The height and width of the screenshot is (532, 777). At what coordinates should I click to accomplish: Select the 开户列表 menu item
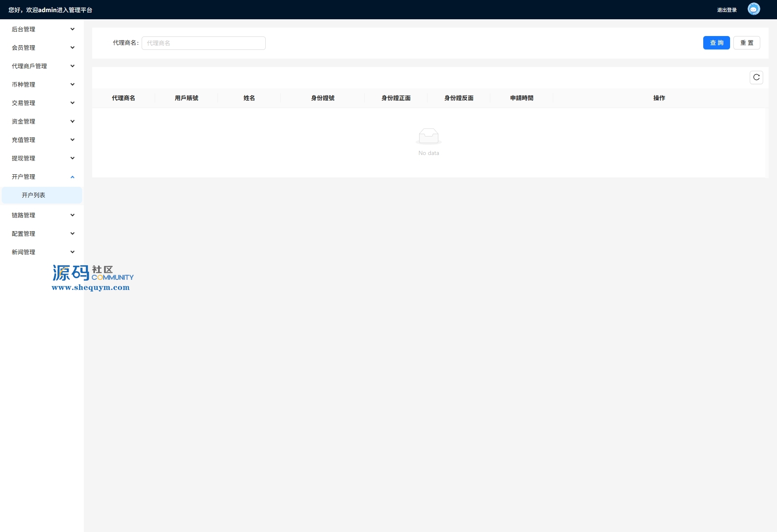(42, 195)
